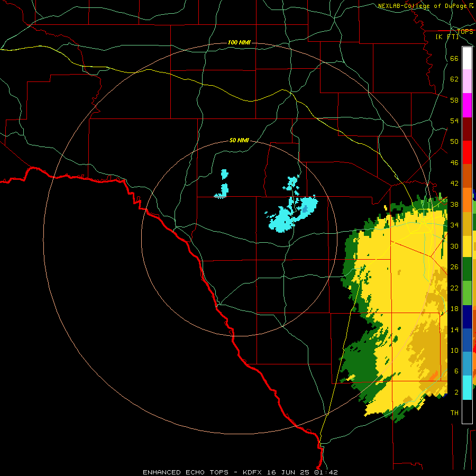Click the 54 value on the legend

454,121
